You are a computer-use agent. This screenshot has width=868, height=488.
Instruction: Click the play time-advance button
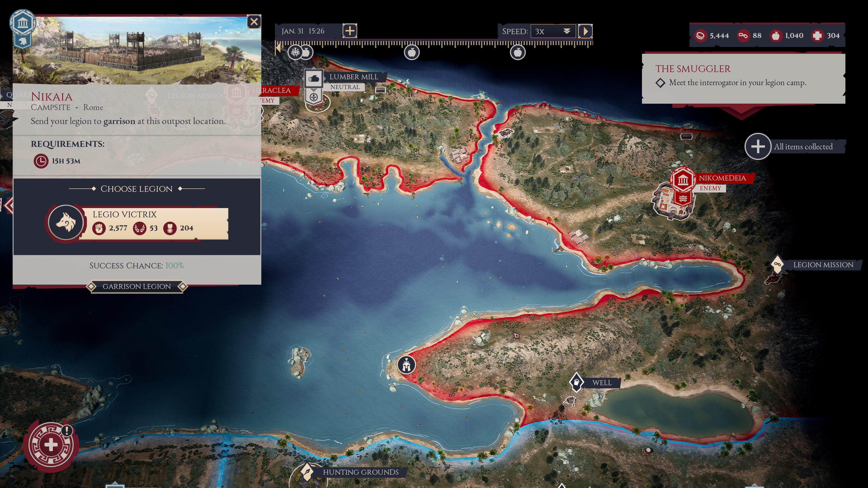click(x=585, y=31)
